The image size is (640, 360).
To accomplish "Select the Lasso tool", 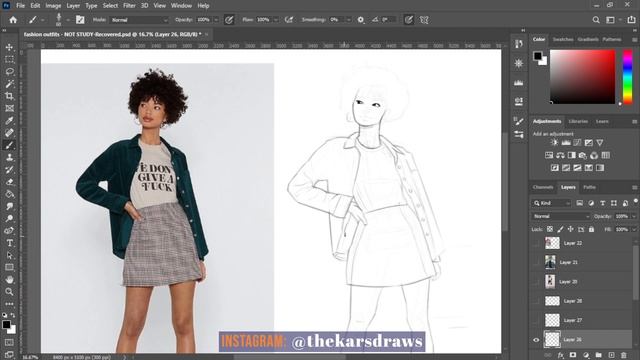I will (9, 72).
